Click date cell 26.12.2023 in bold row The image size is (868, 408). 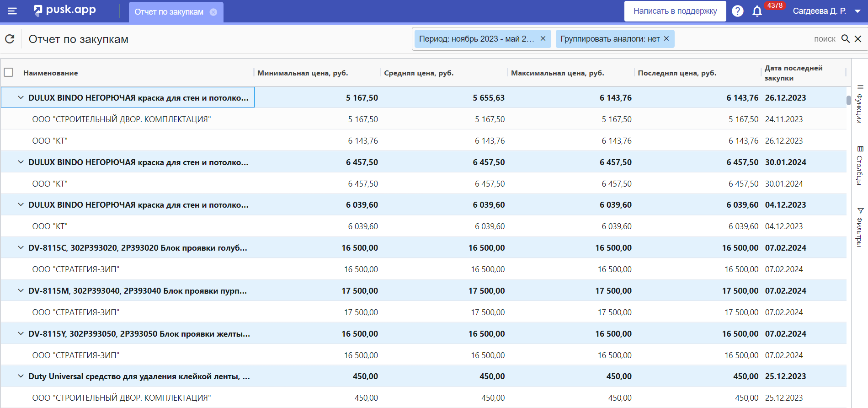[785, 97]
